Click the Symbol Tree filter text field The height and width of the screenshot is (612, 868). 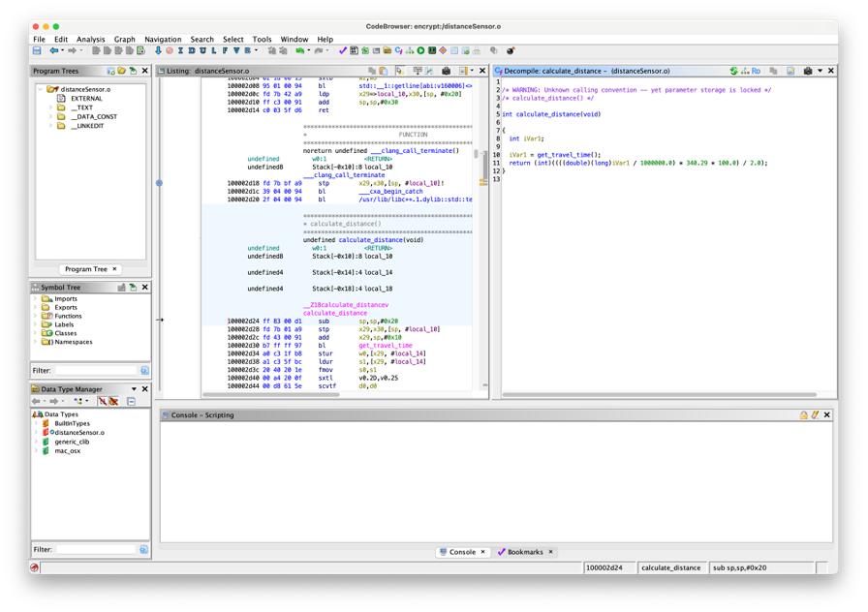pyautogui.click(x=96, y=370)
